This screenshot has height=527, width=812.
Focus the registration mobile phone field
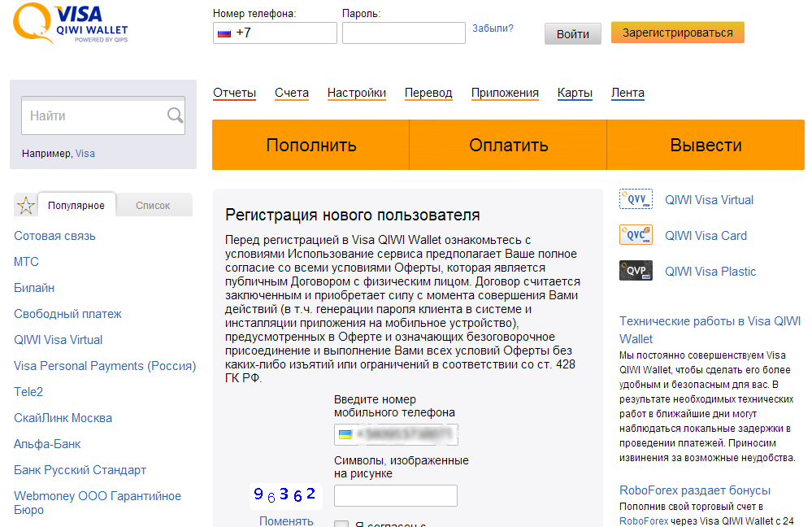point(396,434)
